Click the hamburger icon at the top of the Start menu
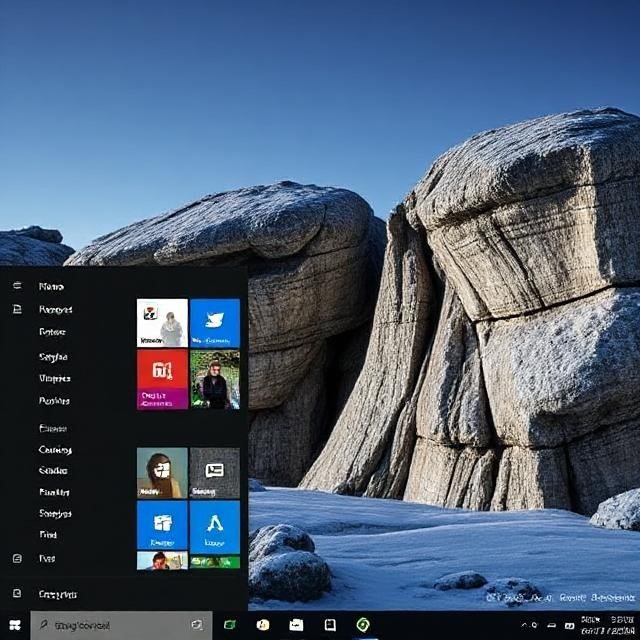The width and height of the screenshot is (640, 640). coord(17,285)
